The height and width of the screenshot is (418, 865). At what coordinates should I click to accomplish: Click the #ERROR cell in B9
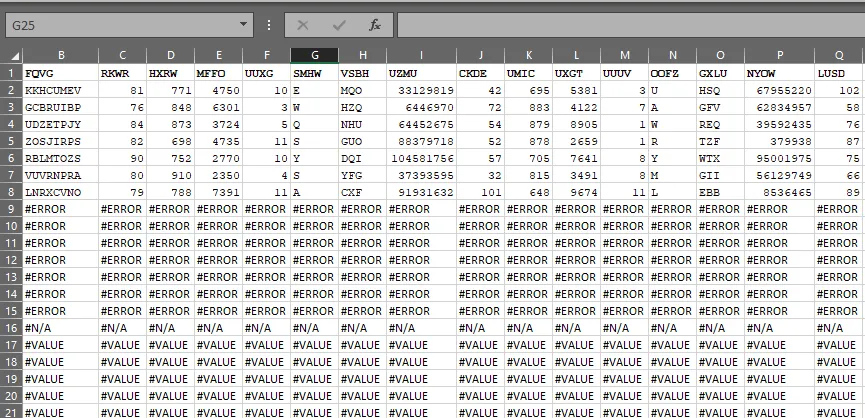coord(61,209)
